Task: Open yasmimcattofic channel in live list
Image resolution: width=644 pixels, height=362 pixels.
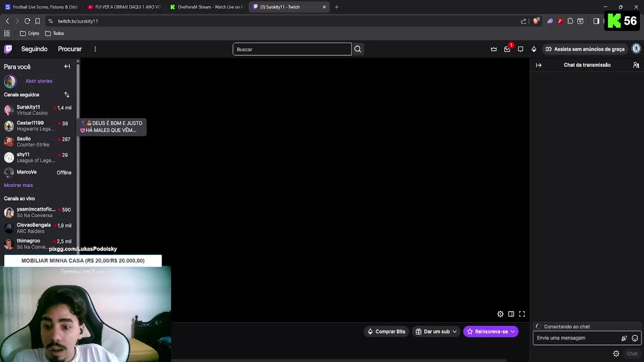Action: (38, 212)
